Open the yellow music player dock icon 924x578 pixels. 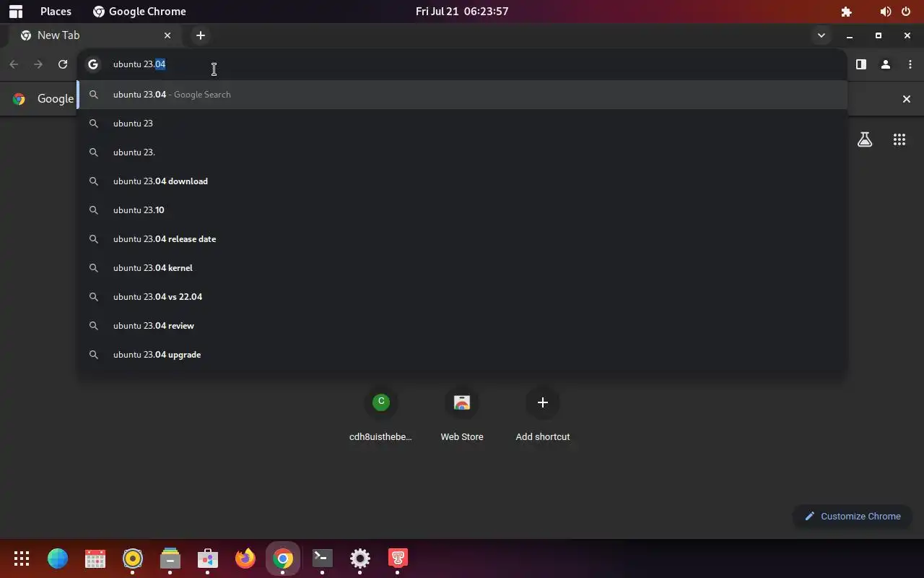point(133,558)
